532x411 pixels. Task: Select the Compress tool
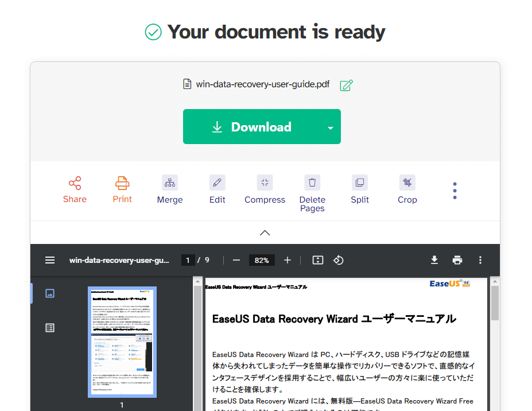(265, 183)
